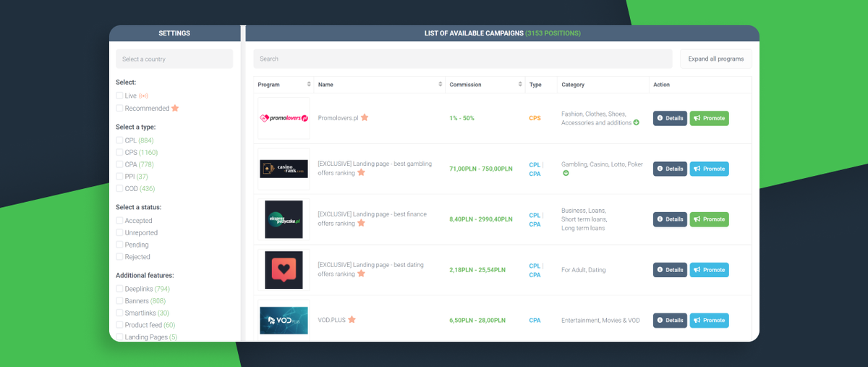Check the CPS type filter
868x367 pixels.
119,153
